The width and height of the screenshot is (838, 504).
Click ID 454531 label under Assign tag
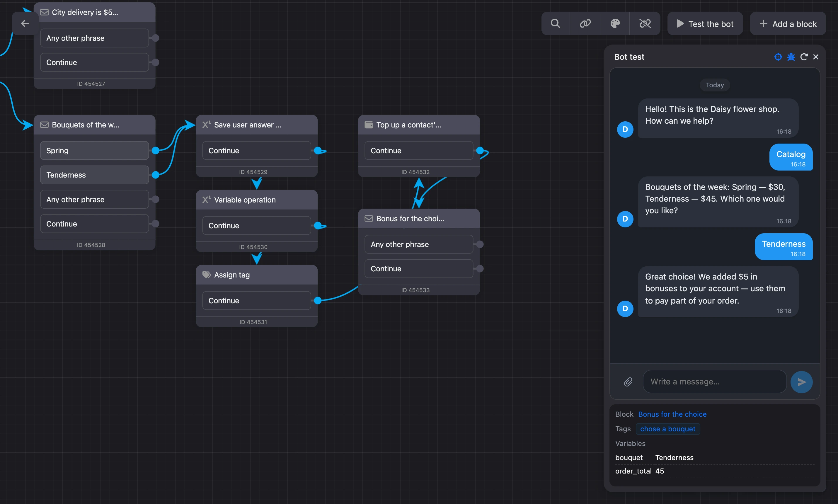(253, 322)
